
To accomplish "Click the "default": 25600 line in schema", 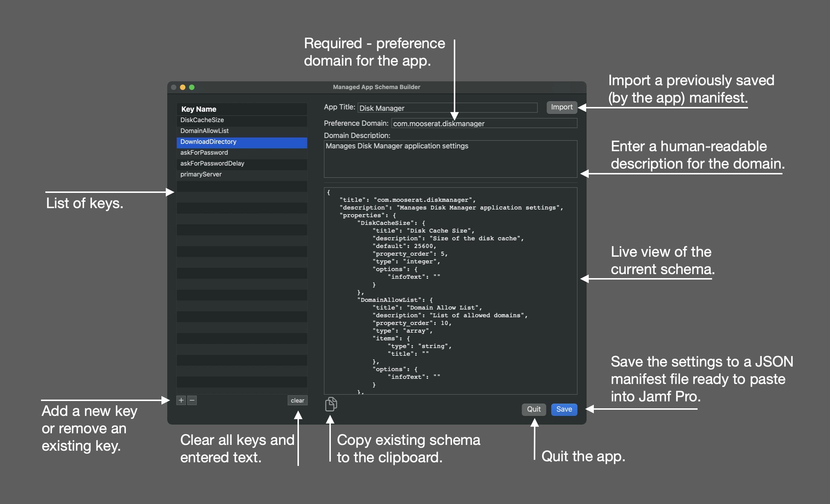I will (404, 246).
